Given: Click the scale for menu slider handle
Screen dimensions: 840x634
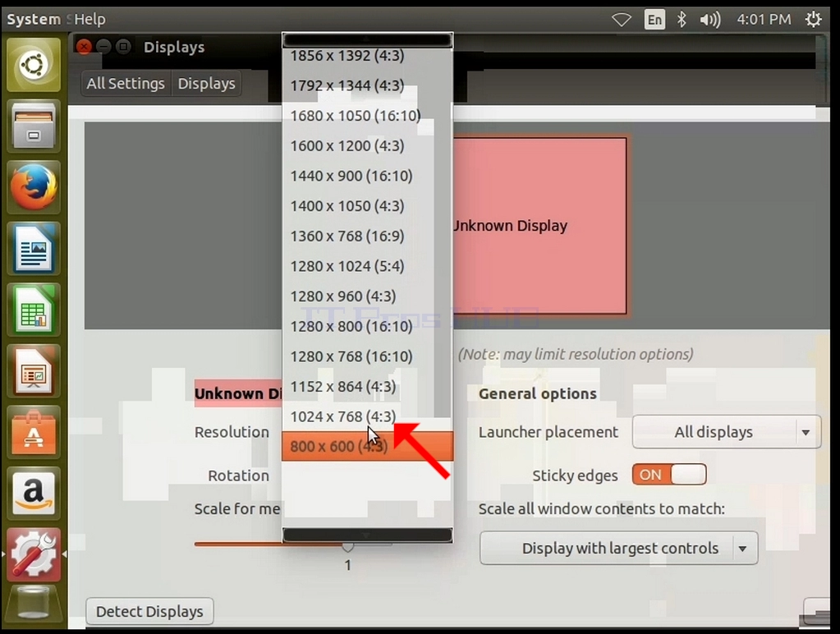Looking at the screenshot, I should pyautogui.click(x=347, y=547).
